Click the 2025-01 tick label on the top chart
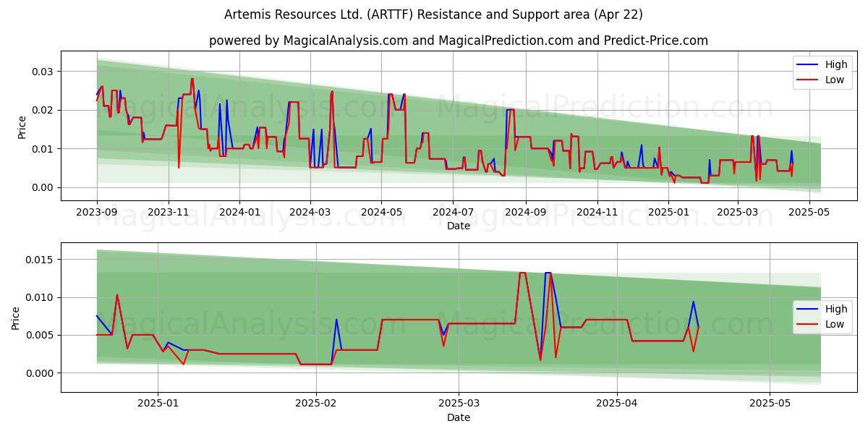Viewport: 868px width, 434px height. 668,212
